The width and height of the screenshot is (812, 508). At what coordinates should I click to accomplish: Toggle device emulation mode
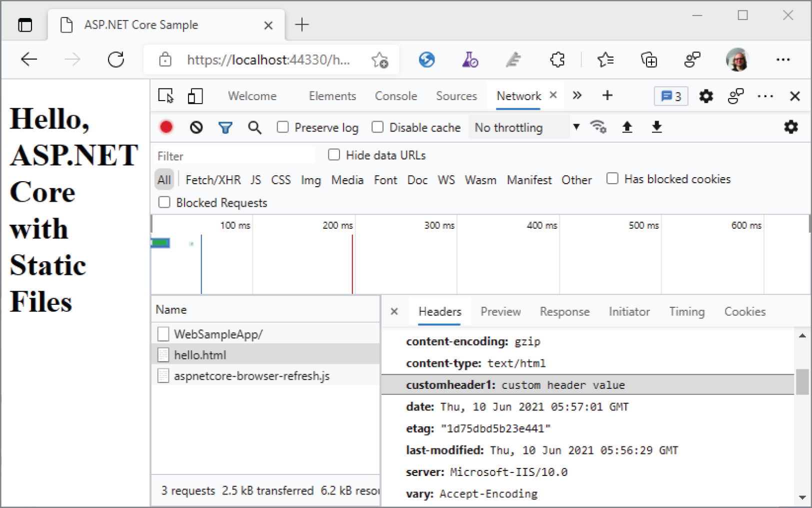195,96
